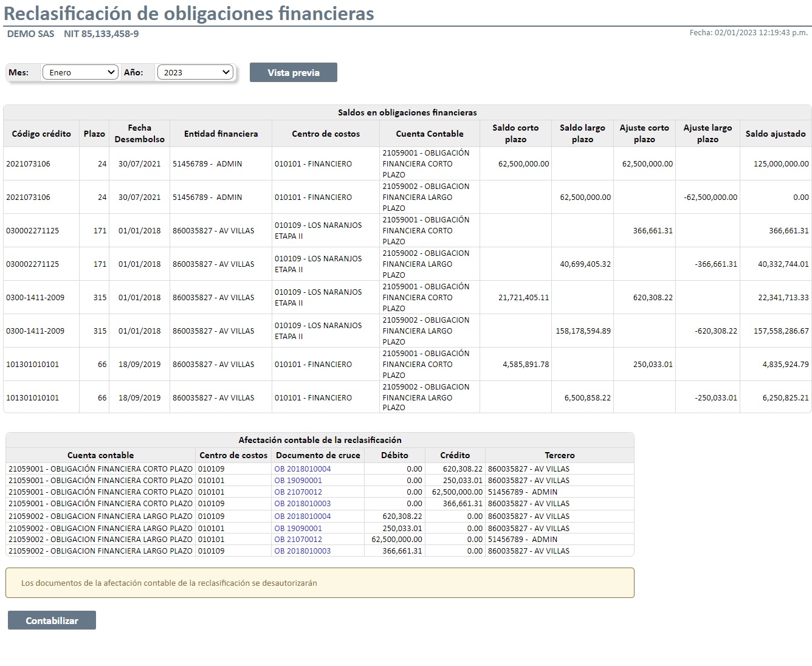
Task: Select the Saldo ajustado column header
Action: (x=776, y=134)
